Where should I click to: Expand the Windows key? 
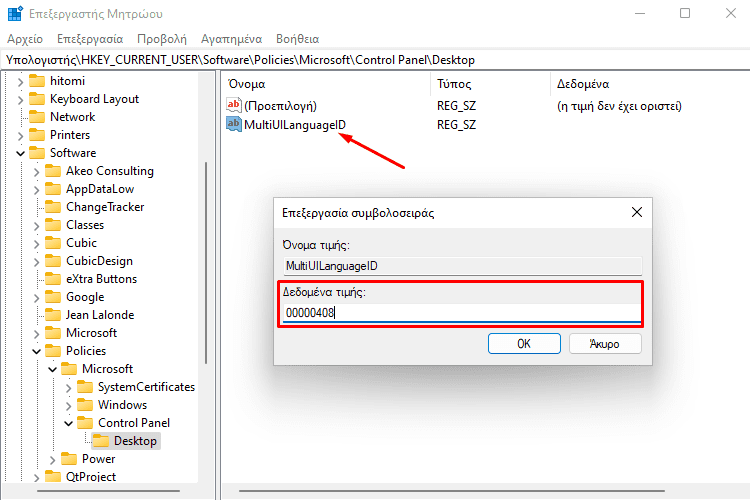68,406
